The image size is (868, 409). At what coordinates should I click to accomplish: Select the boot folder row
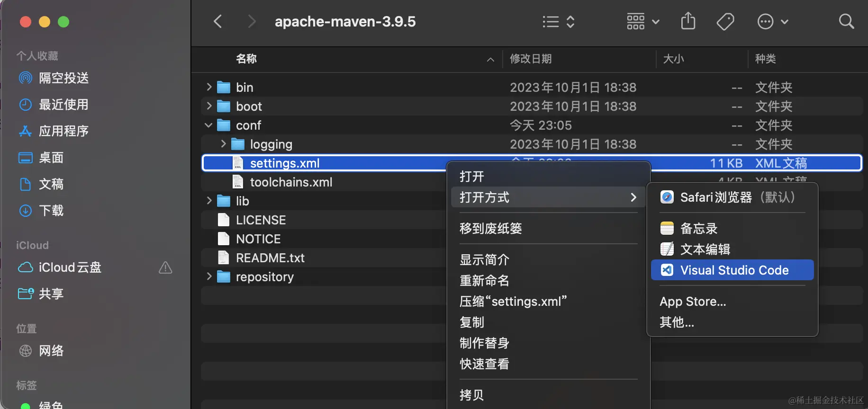tap(532, 107)
